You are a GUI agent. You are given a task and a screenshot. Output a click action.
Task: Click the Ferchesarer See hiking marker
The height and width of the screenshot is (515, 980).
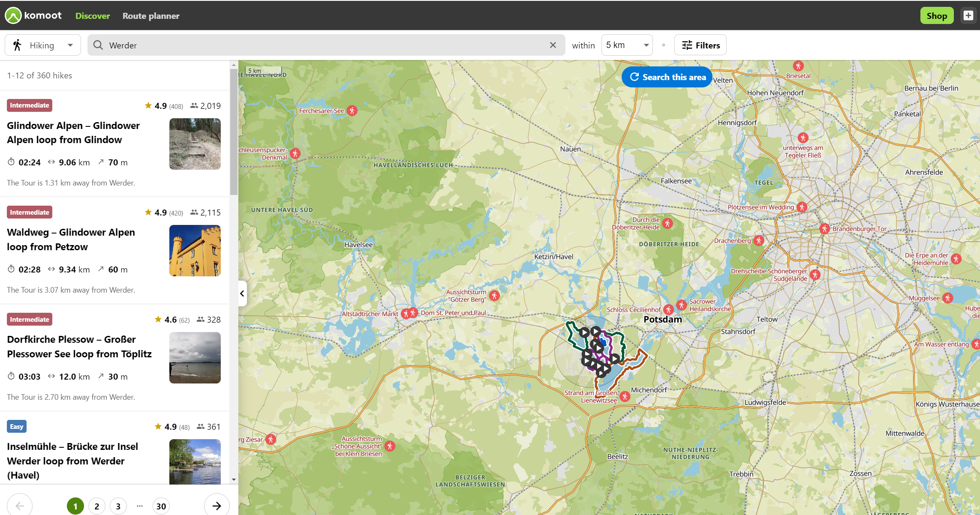(352, 111)
